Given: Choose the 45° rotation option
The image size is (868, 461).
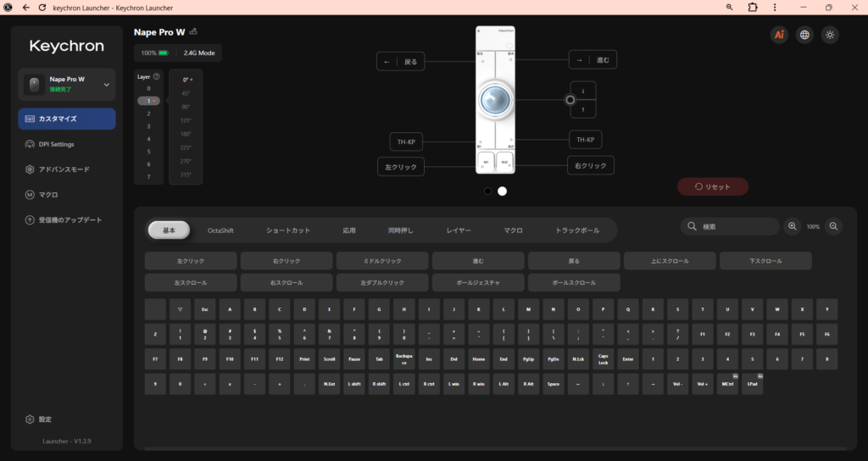Looking at the screenshot, I should 186,93.
